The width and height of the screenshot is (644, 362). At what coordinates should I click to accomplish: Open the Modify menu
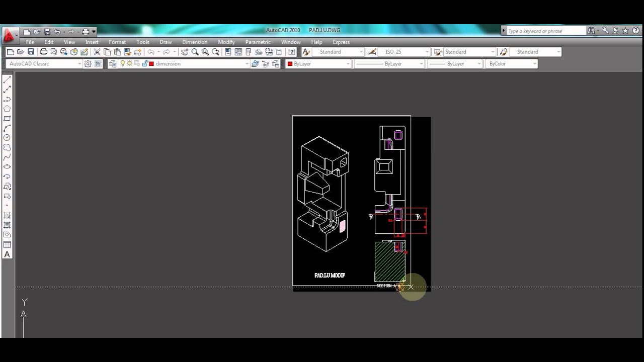[x=226, y=42]
